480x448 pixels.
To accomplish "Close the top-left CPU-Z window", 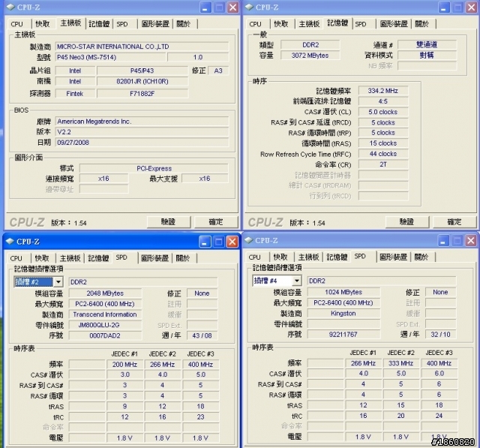I will click(x=233, y=8).
